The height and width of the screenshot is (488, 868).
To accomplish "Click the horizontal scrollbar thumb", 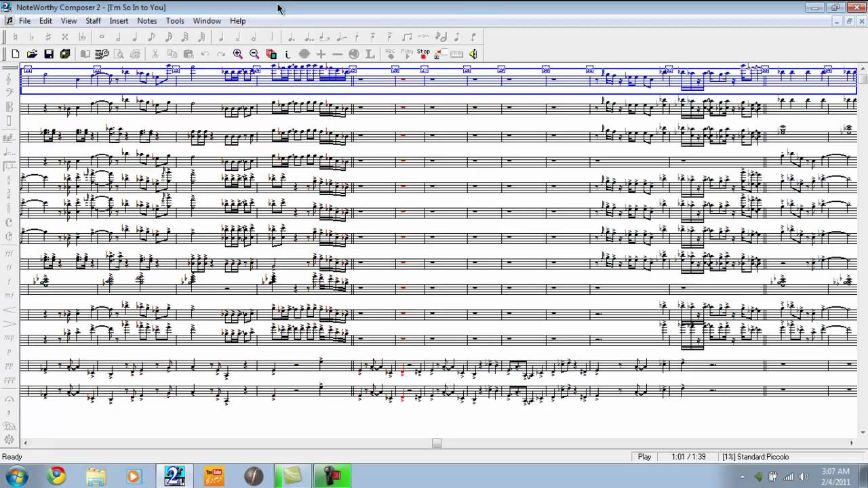I will 437,443.
